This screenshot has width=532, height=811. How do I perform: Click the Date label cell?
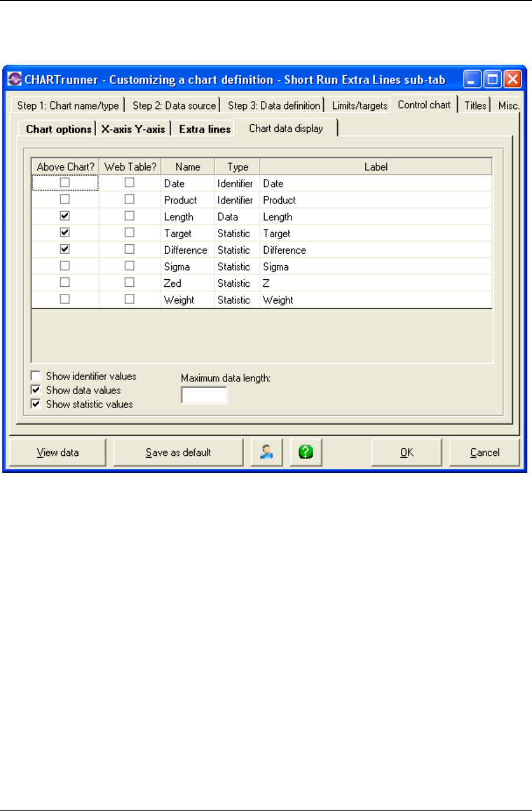pos(376,183)
